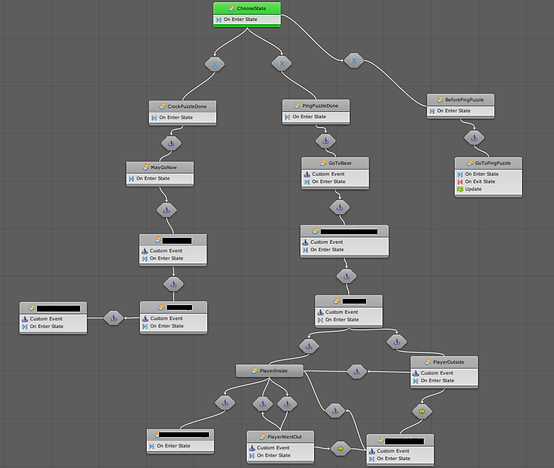
Task: Click green arrow transition right of PlayerWentOut
Action: [340, 449]
